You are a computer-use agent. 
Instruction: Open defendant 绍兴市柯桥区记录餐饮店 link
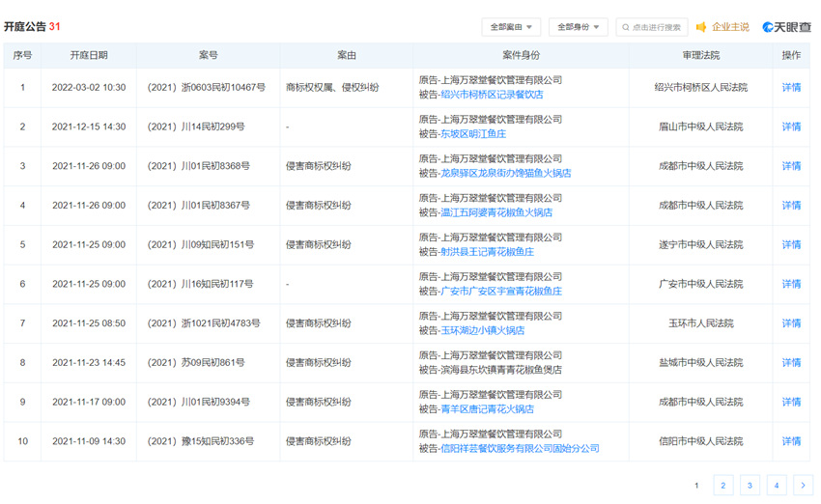tap(492, 95)
